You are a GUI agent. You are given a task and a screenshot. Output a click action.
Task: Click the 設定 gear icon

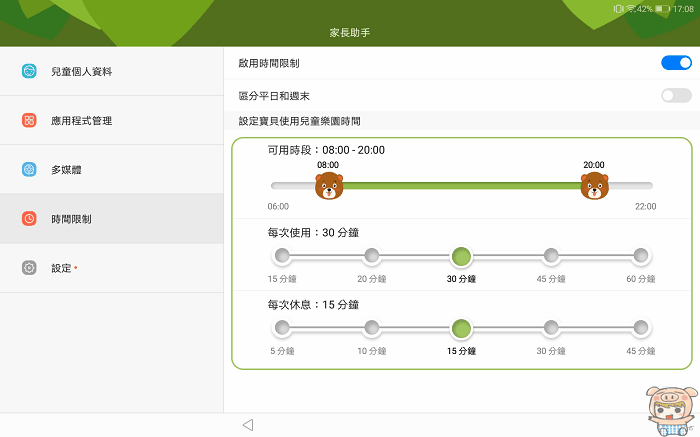(x=30, y=268)
